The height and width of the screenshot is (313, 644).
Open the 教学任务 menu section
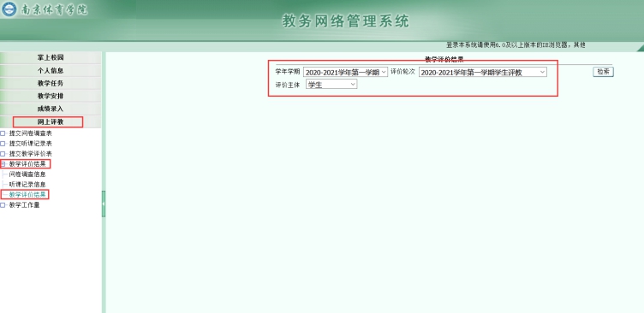pyautogui.click(x=51, y=83)
